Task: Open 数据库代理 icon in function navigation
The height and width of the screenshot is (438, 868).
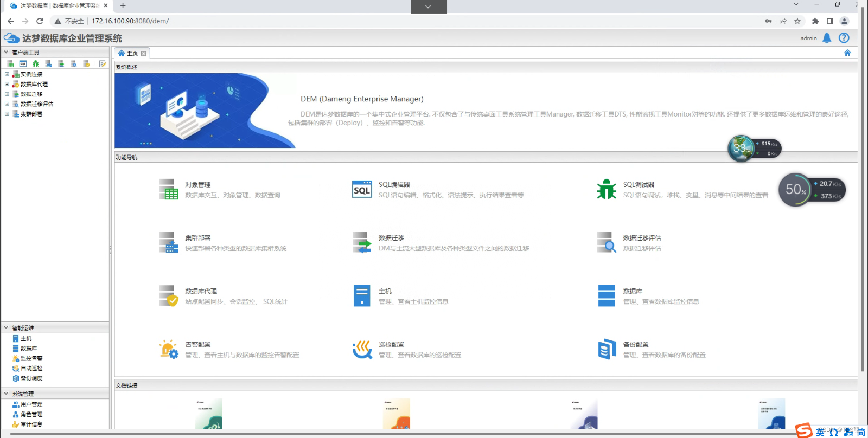Action: [x=168, y=296]
